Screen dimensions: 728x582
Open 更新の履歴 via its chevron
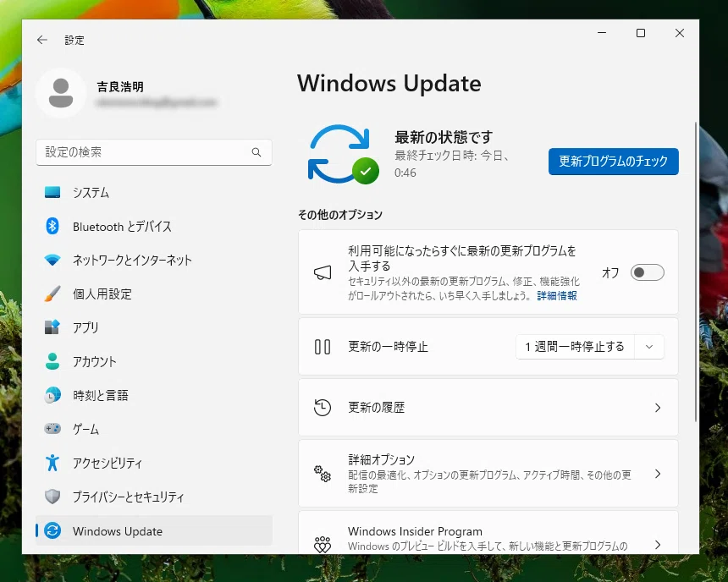(x=658, y=408)
